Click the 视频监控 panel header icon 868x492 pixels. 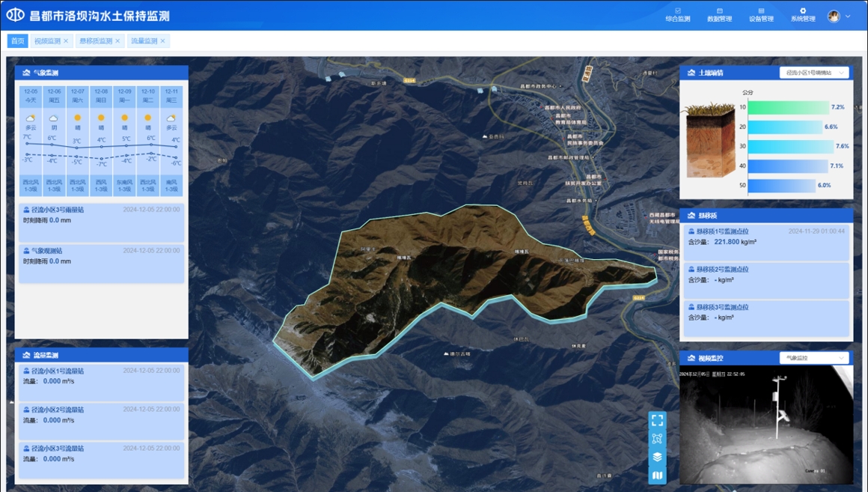691,358
